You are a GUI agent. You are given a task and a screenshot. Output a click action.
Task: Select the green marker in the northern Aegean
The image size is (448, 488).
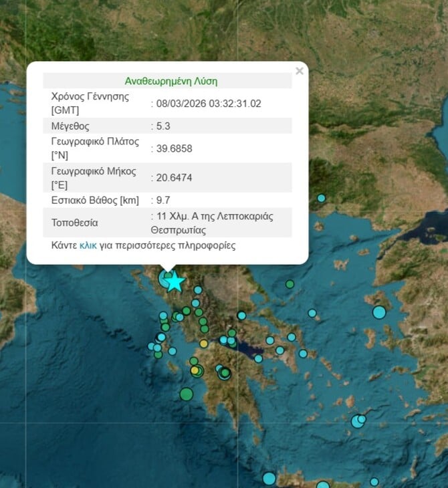coord(290,284)
